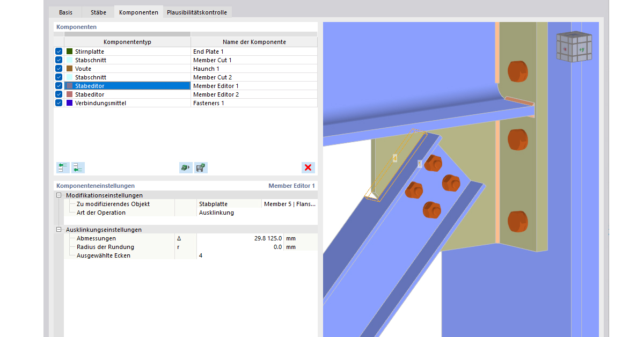Collapse the Ausklinkungseinstellungen section
Viewport: 644px width, 337px height.
coord(59,230)
